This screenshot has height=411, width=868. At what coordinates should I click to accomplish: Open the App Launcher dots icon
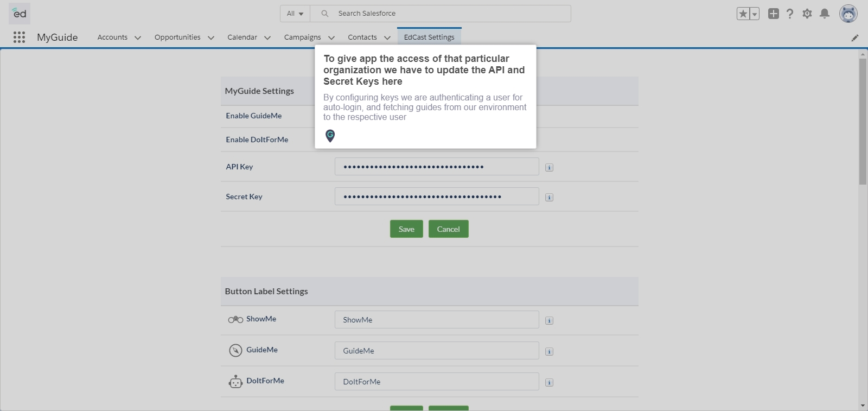[19, 37]
